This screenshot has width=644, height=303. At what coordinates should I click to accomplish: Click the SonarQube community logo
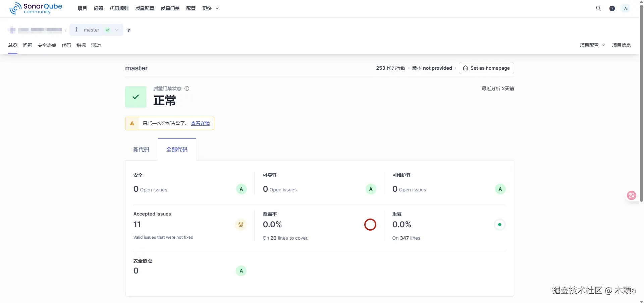coord(36,8)
